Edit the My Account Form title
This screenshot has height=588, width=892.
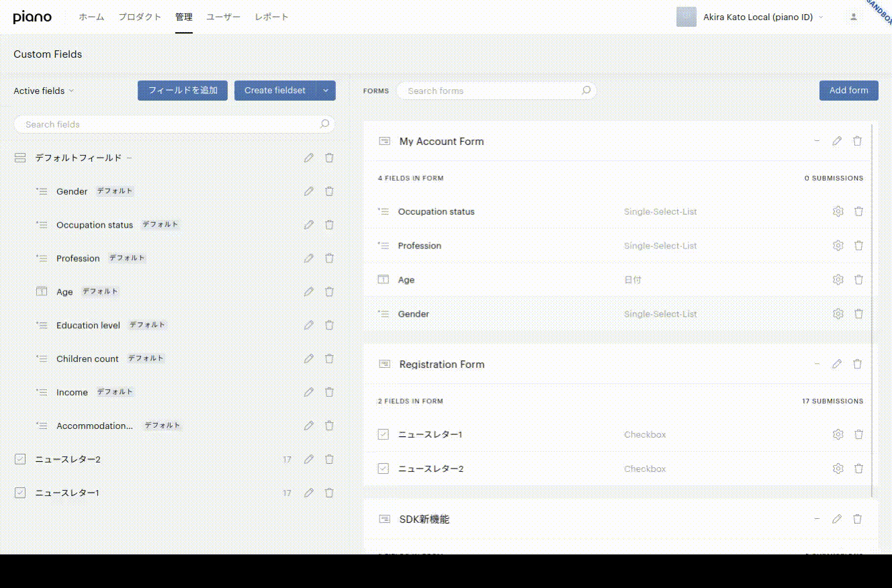click(837, 141)
